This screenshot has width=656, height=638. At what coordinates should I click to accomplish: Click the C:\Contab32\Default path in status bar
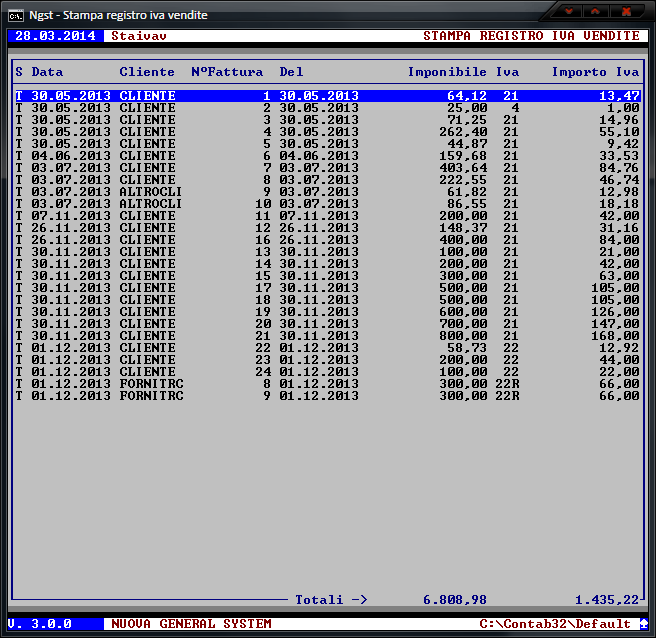555,624
